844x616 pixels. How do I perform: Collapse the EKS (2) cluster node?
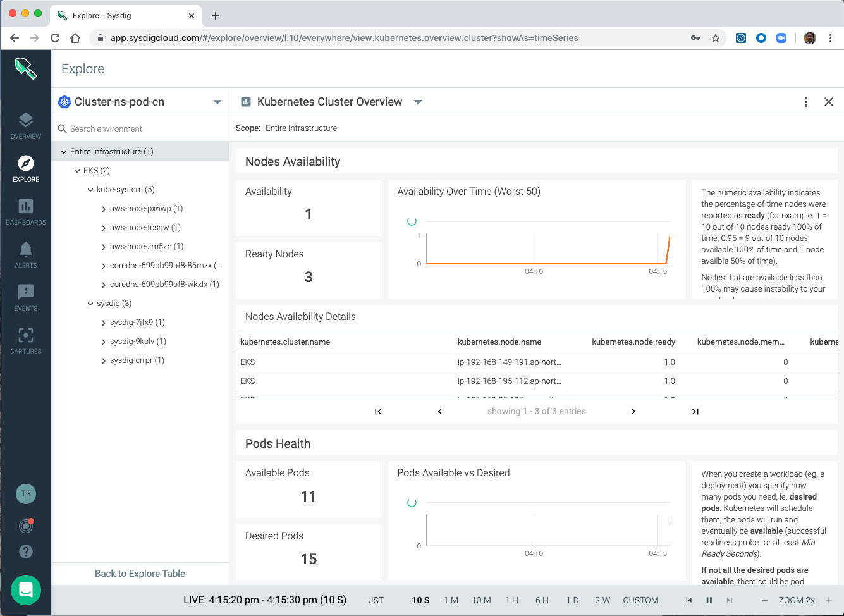click(x=77, y=171)
